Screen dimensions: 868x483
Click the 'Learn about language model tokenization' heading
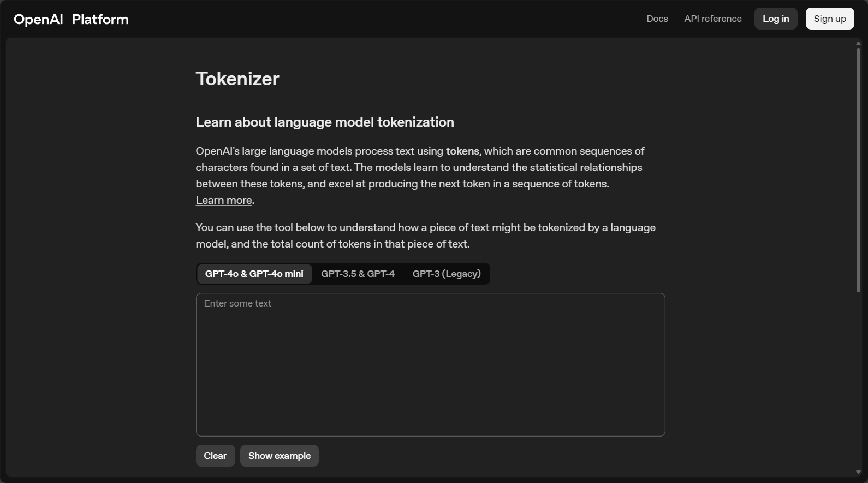point(325,122)
